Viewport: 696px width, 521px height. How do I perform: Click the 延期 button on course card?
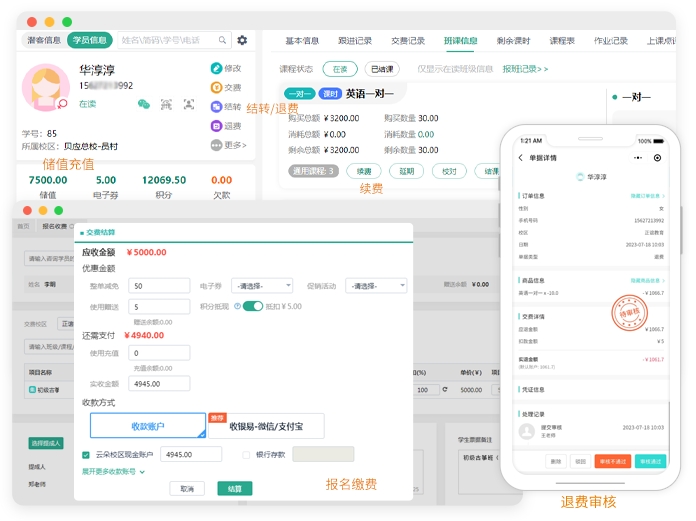407,171
